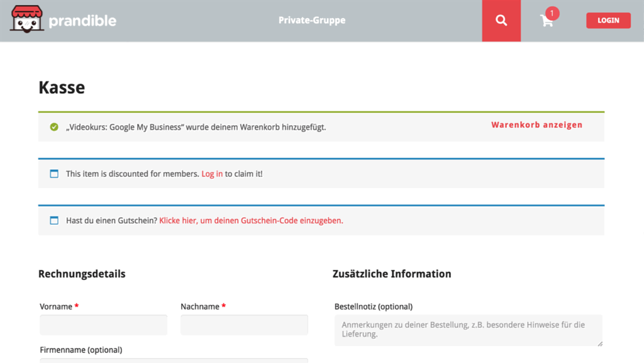Image resolution: width=644 pixels, height=363 pixels.
Task: Click the green checkmark success icon
Action: tap(54, 127)
